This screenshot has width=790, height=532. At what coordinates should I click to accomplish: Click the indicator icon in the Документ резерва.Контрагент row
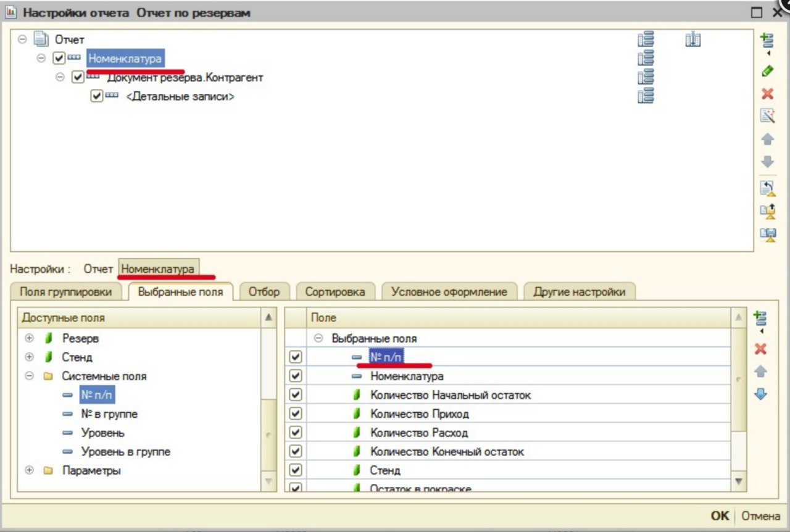click(646, 77)
